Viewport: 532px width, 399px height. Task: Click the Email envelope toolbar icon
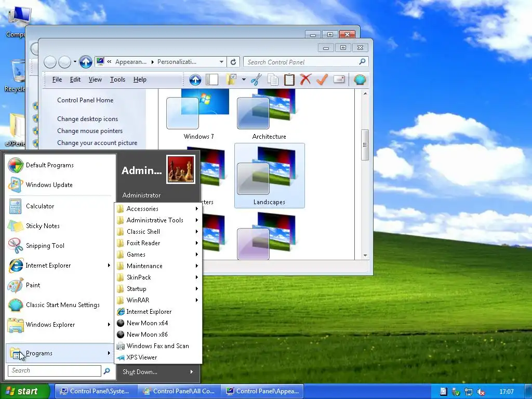(339, 79)
